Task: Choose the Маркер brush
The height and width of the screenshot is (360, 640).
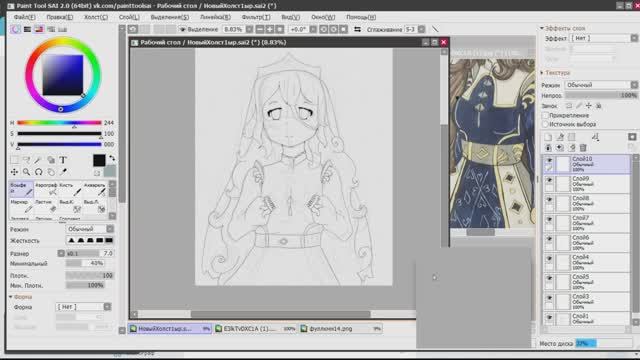Action: (21, 206)
